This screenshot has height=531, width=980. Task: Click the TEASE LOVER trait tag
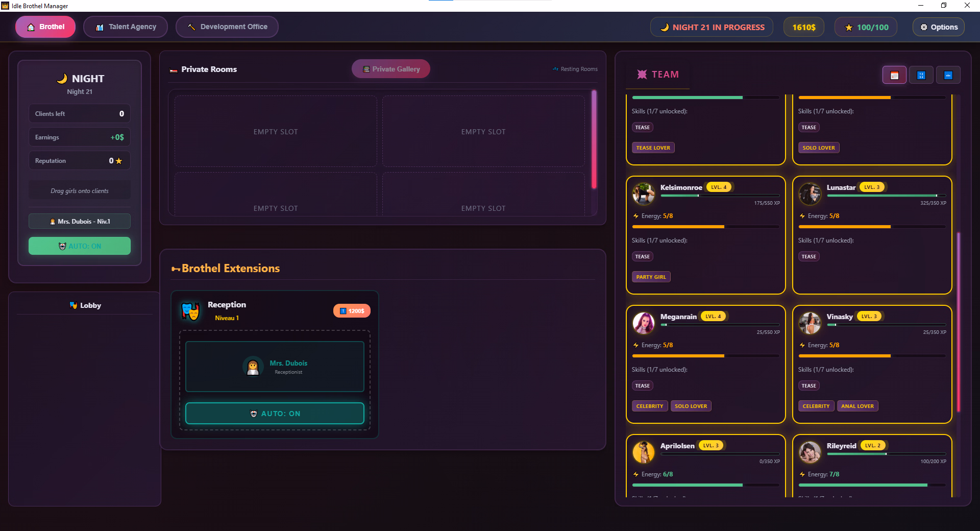[653, 148]
